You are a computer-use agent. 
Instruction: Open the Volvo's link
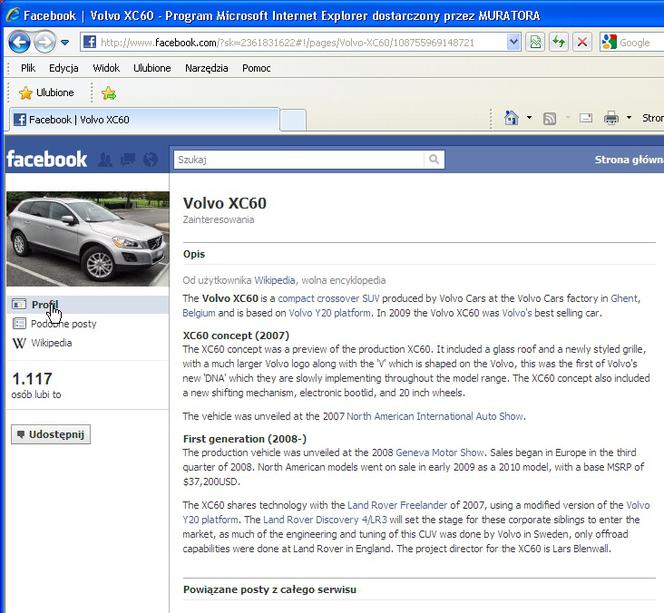click(517, 313)
